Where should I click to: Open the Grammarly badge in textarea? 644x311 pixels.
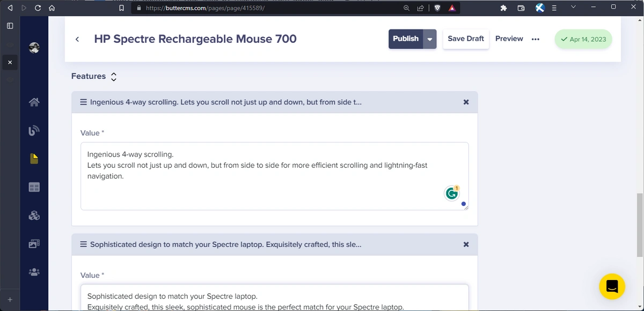point(452,193)
